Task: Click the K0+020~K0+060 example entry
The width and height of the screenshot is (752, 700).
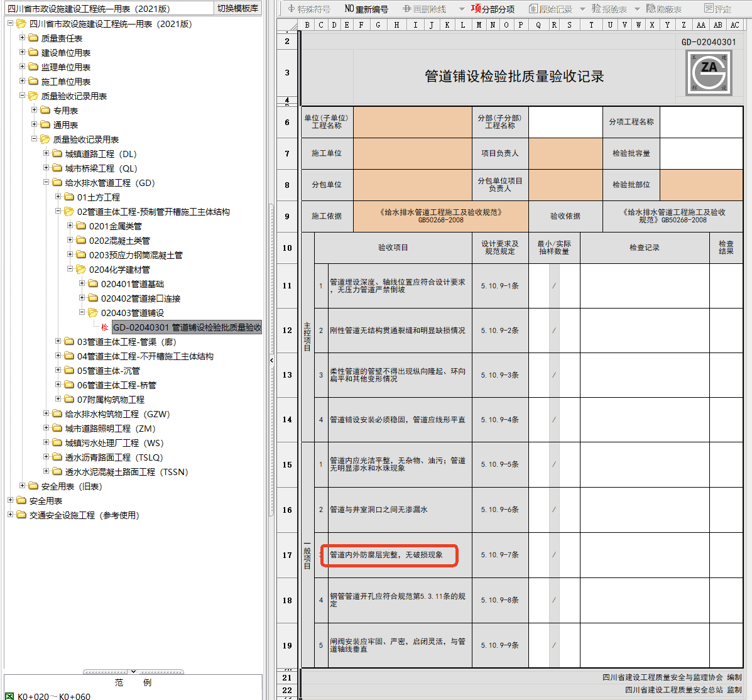Action: pyautogui.click(x=53, y=696)
